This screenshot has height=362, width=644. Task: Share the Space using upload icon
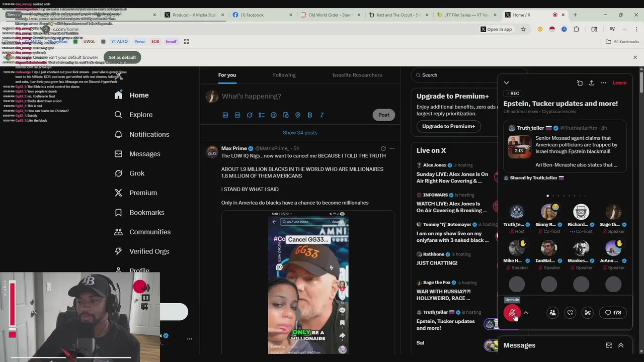[x=592, y=83]
